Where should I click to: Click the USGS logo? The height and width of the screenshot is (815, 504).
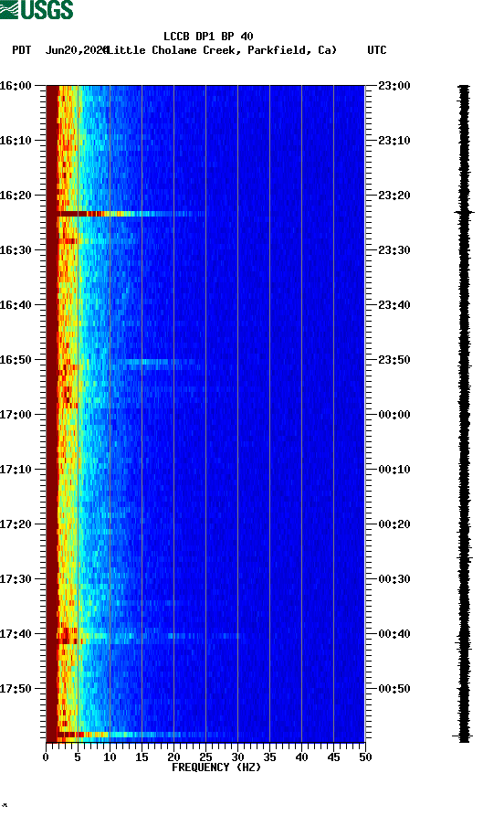click(x=37, y=9)
